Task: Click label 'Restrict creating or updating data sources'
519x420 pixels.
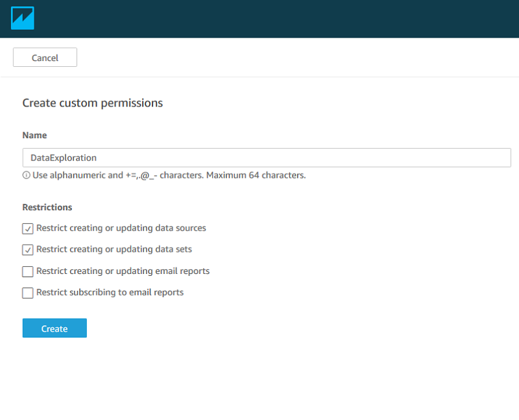Action: pyautogui.click(x=121, y=229)
